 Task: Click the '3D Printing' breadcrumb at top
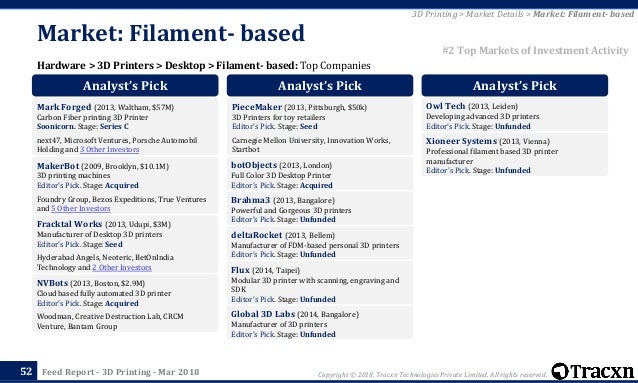pos(434,14)
